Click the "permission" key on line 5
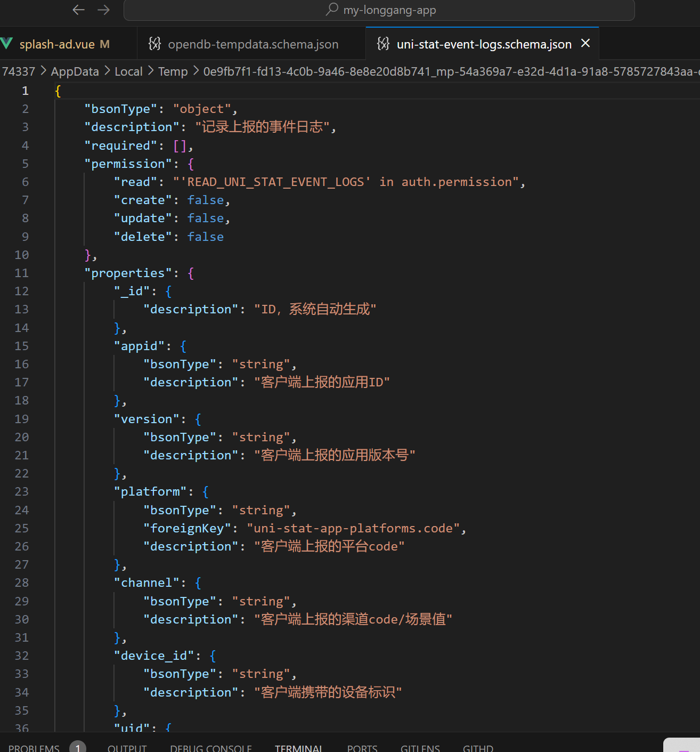Viewport: 700px width, 752px height. point(128,164)
